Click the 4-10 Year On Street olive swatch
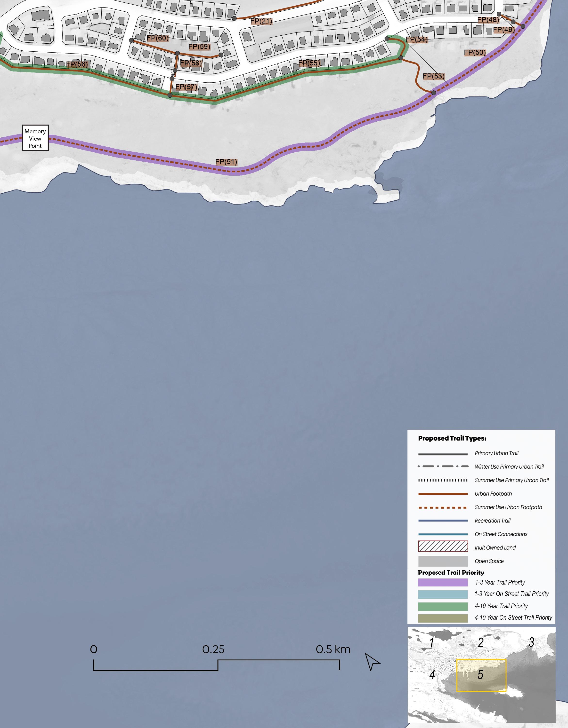The width and height of the screenshot is (568, 728). click(x=443, y=618)
